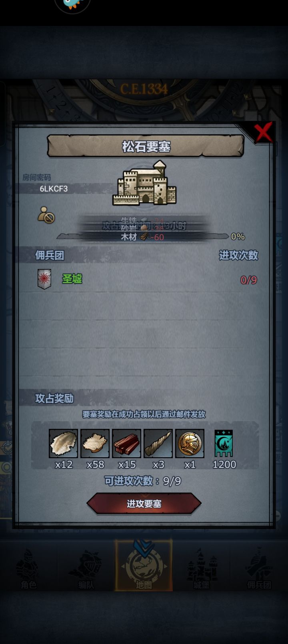Tap the fortress castle image
The height and width of the screenshot is (644, 288).
pos(144,183)
